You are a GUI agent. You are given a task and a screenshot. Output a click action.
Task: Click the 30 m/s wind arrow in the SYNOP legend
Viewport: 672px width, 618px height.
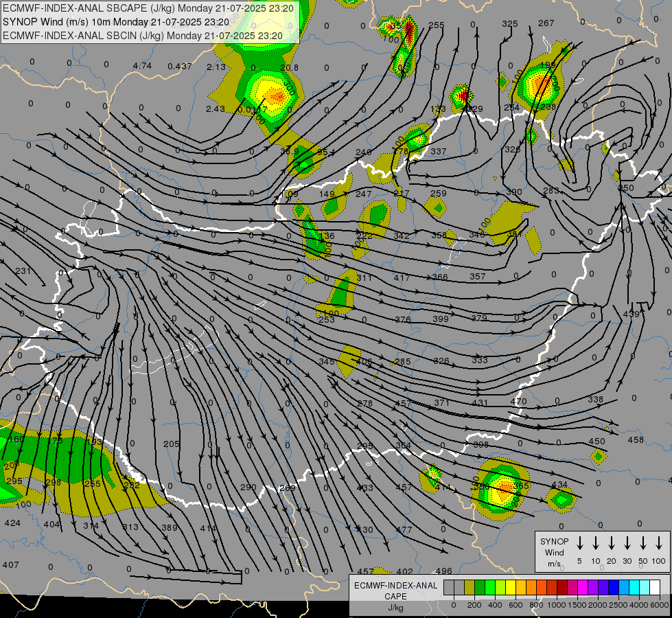(627, 543)
